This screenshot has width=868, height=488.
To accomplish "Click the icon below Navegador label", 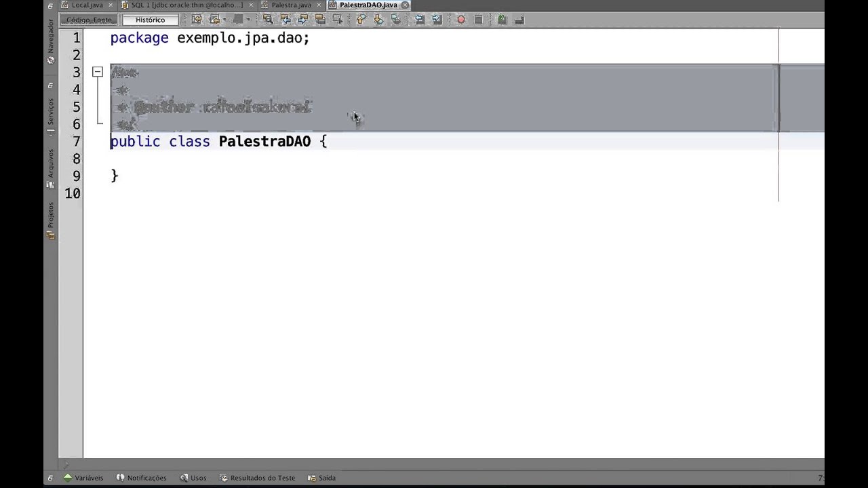I will click(x=50, y=60).
